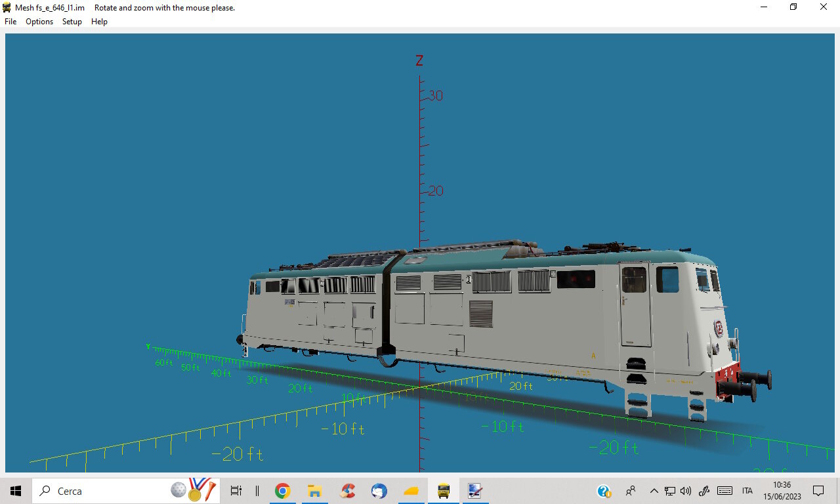Click the Get Help question mark icon
840x504 pixels.
pyautogui.click(x=604, y=491)
